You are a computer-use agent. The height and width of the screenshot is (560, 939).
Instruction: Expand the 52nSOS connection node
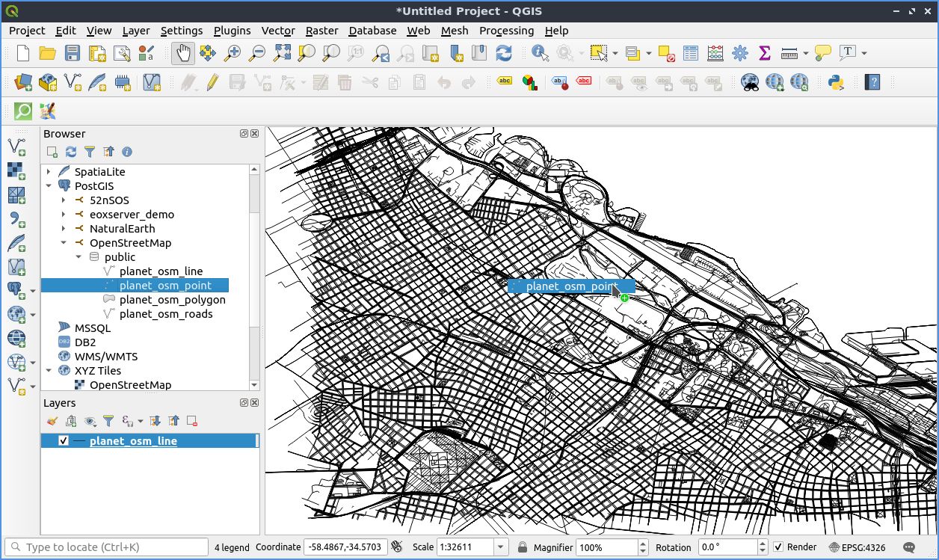[x=64, y=200]
